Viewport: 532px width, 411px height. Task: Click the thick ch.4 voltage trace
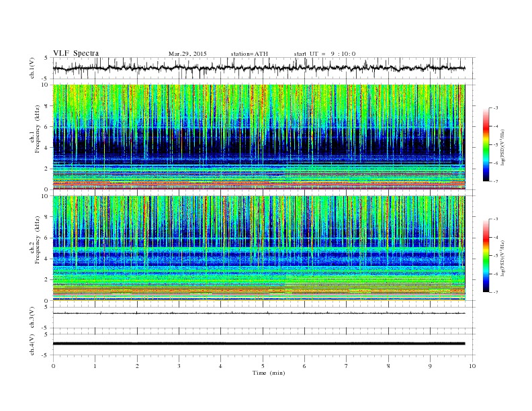pyautogui.click(x=259, y=344)
